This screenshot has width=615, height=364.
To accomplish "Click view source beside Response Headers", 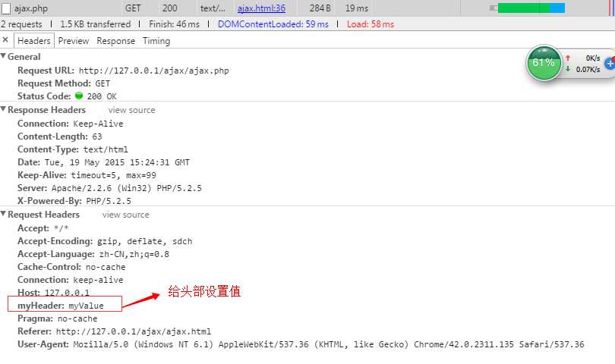I will [x=132, y=110].
